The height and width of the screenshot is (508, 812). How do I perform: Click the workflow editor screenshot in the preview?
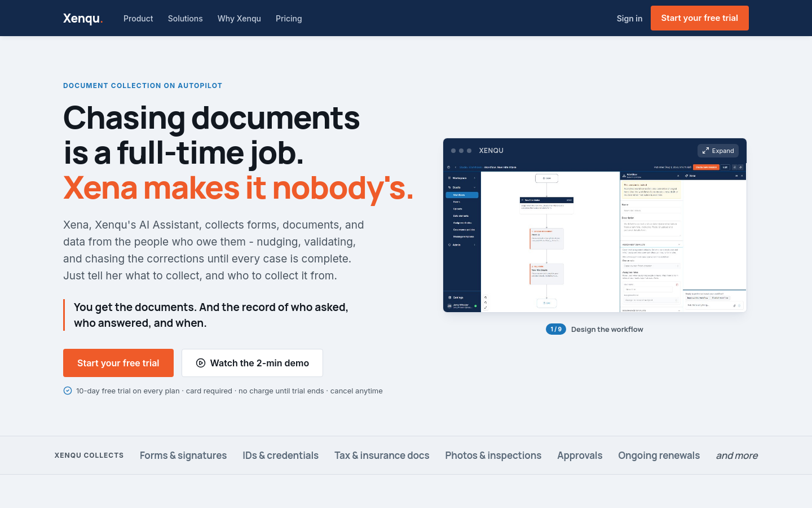pyautogui.click(x=595, y=238)
